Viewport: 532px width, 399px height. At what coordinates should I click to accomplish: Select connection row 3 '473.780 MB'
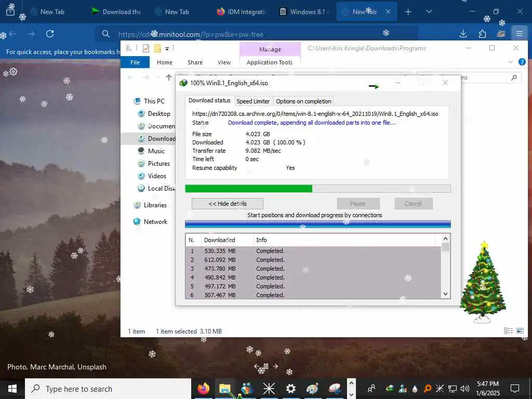313,269
